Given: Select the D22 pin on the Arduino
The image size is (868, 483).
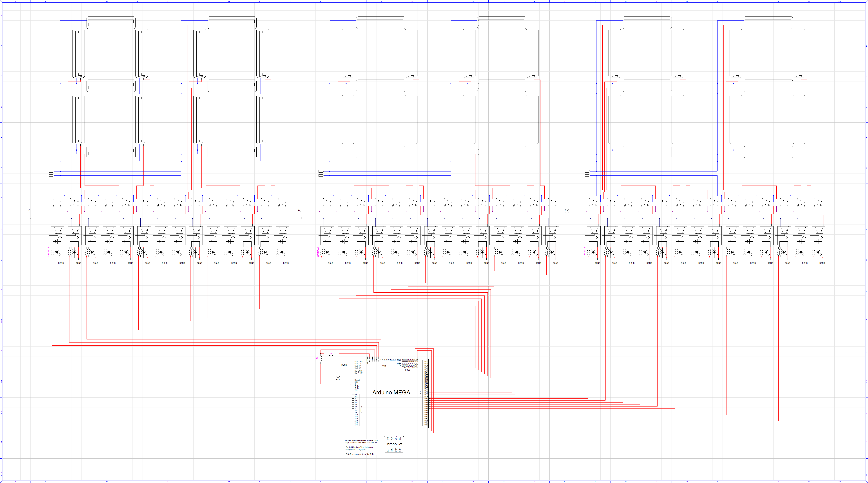Looking at the screenshot, I should pyautogui.click(x=426, y=362).
